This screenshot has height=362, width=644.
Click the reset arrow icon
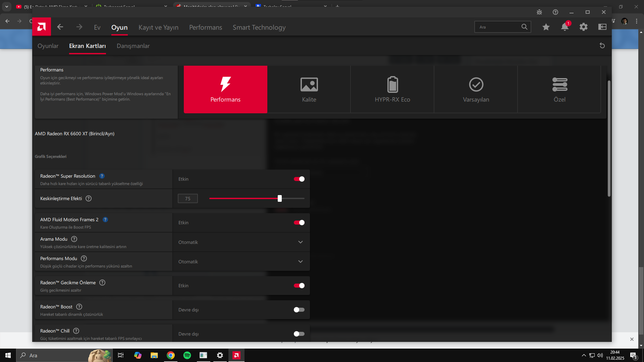click(602, 46)
